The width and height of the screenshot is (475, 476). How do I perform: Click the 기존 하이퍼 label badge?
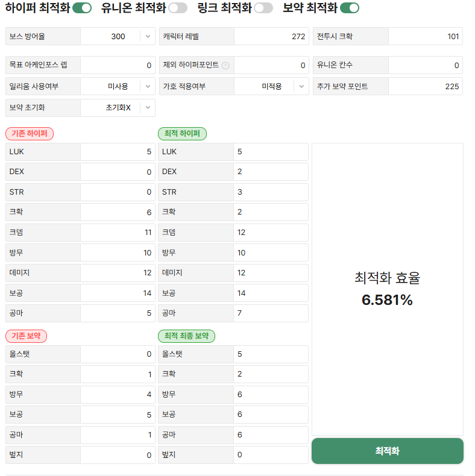click(x=30, y=134)
